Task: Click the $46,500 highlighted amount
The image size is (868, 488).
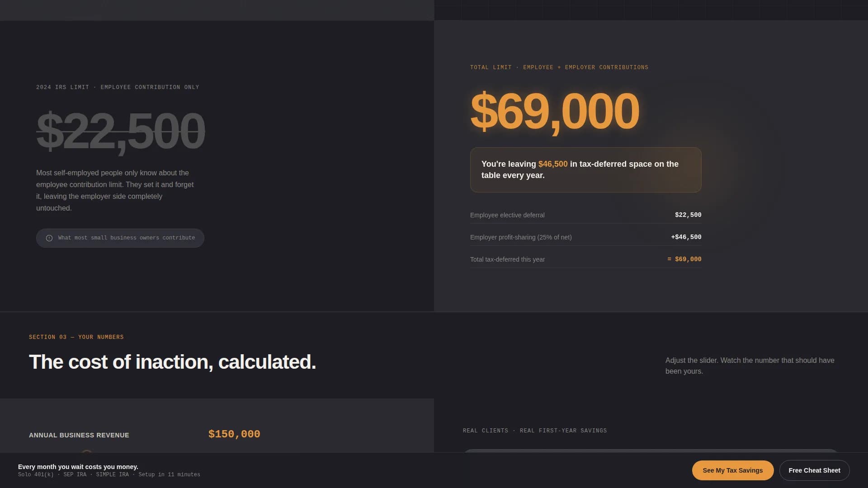Action: pos(552,164)
